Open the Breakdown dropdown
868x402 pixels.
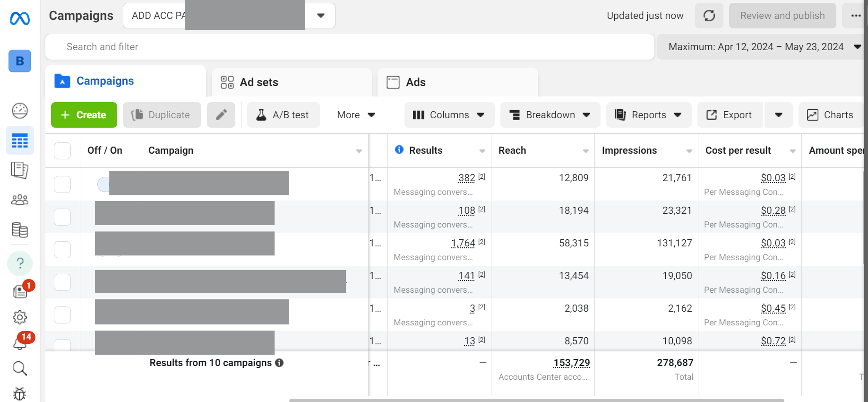click(x=550, y=115)
